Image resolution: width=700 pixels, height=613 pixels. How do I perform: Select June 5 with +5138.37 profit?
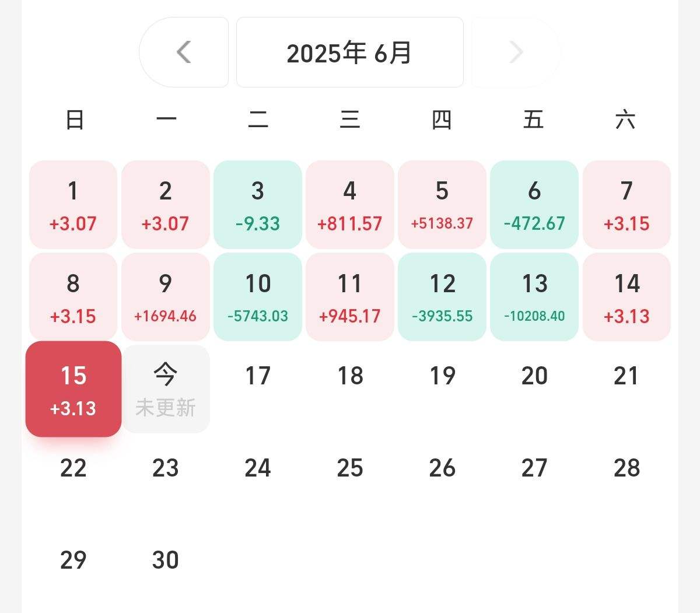442,205
